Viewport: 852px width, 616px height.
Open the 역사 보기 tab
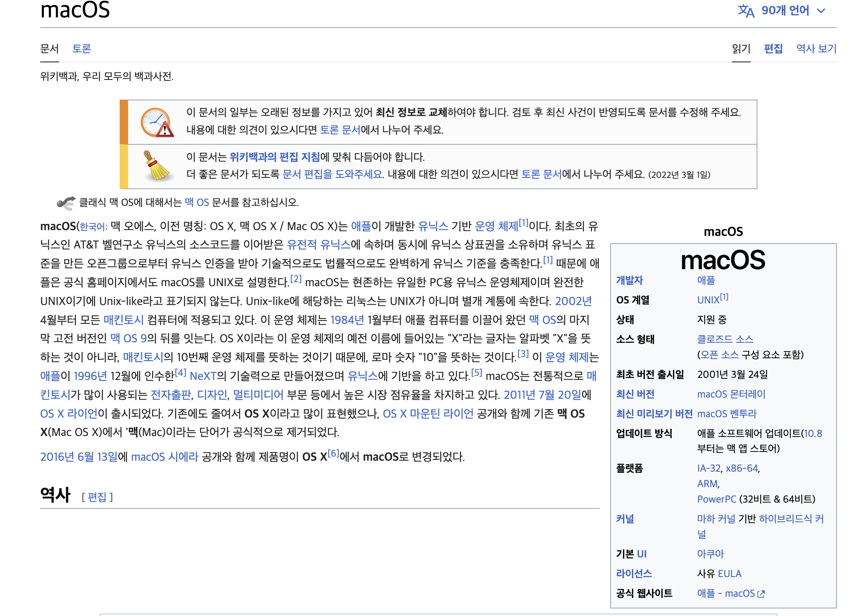coord(816,49)
